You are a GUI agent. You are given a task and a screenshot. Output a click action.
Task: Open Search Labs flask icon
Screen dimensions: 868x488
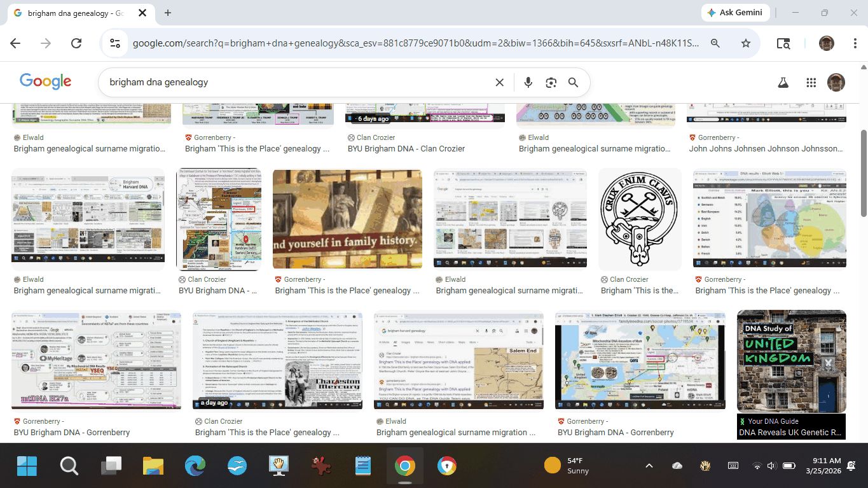coord(783,83)
